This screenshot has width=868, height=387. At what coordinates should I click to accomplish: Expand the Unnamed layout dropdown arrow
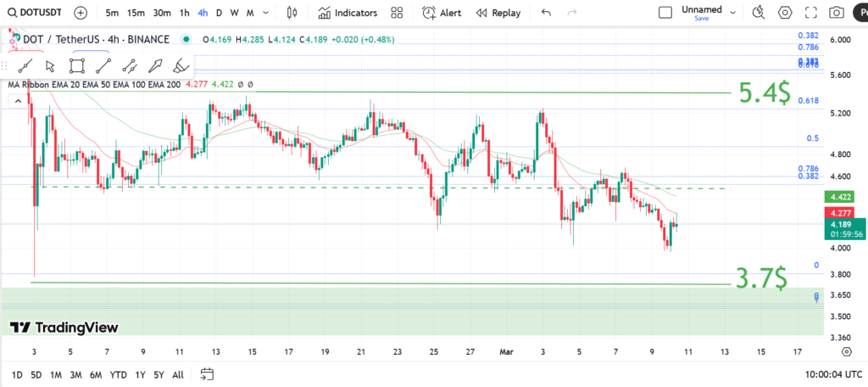(733, 13)
